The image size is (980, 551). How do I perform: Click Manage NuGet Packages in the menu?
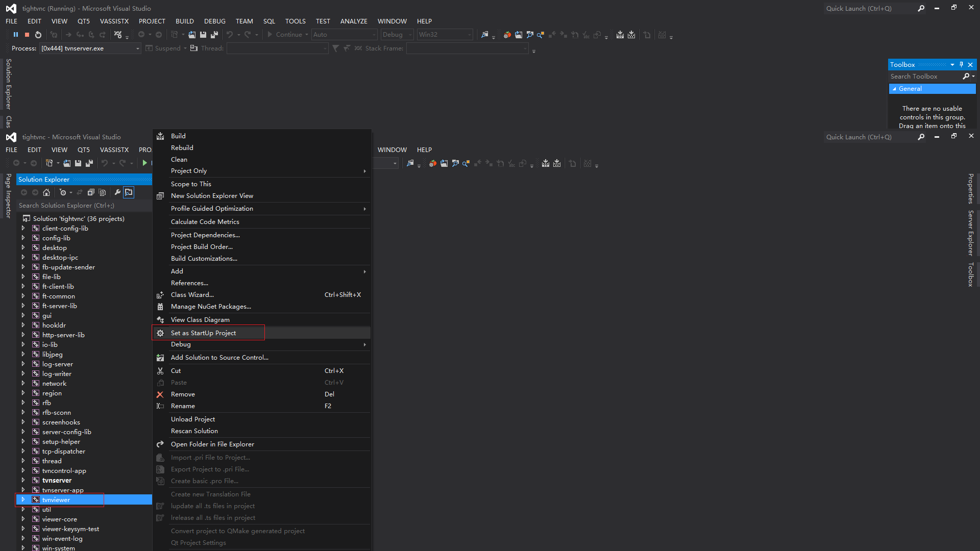[210, 306]
